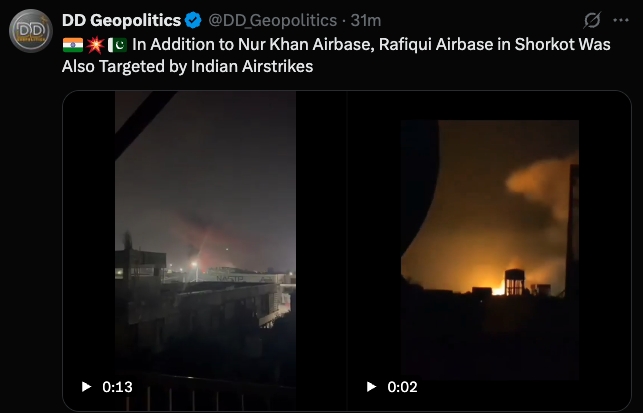Viewport: 643px width, 413px height.
Task: Click the India flag emoji
Action: pos(73,45)
